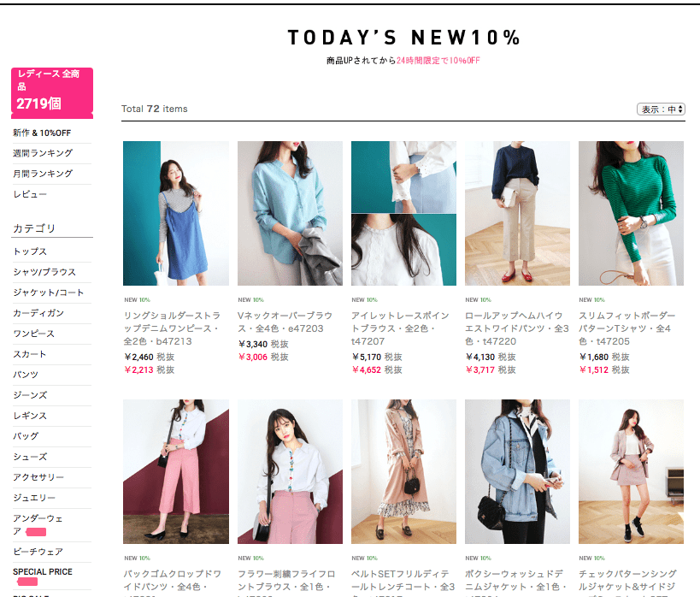The width and height of the screenshot is (700, 597).
Task: Click the pink badge next to アンダーウェア
Action: point(36,532)
